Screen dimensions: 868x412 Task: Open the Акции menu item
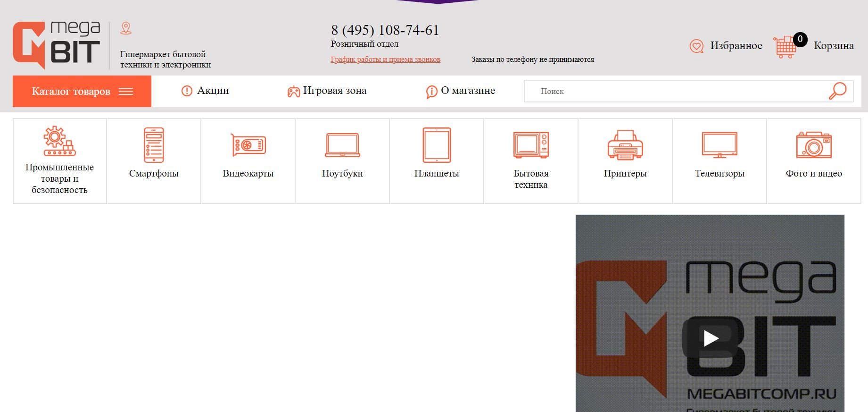point(206,91)
